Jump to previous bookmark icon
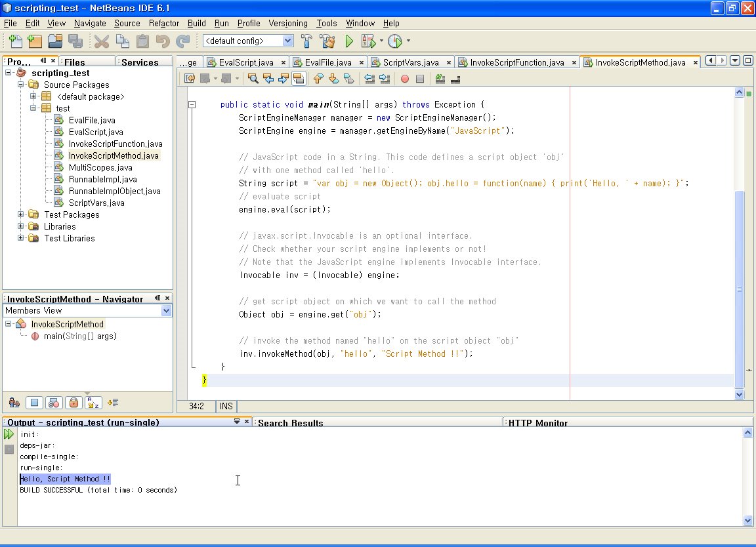The height and width of the screenshot is (547, 756). tap(318, 79)
